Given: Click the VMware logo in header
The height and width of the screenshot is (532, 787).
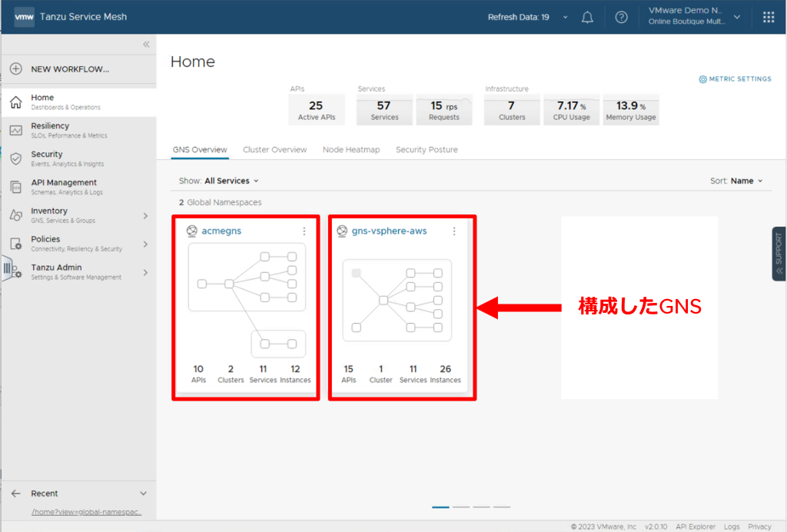Looking at the screenshot, I should (24, 17).
